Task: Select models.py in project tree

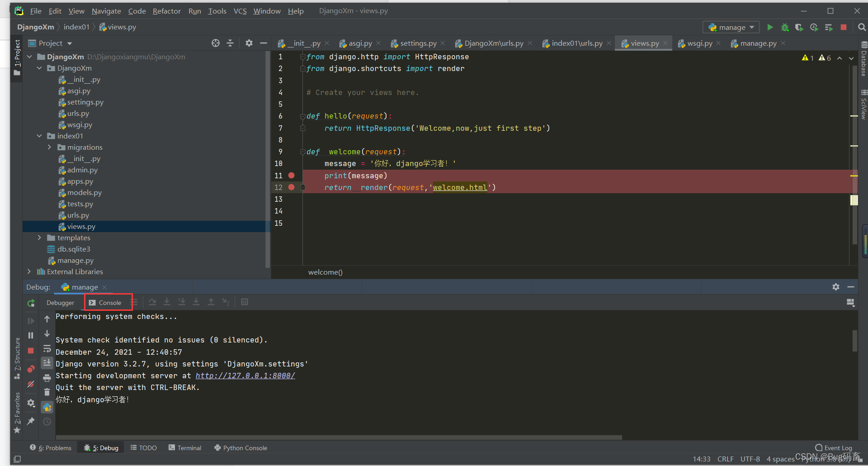Action: tap(84, 193)
